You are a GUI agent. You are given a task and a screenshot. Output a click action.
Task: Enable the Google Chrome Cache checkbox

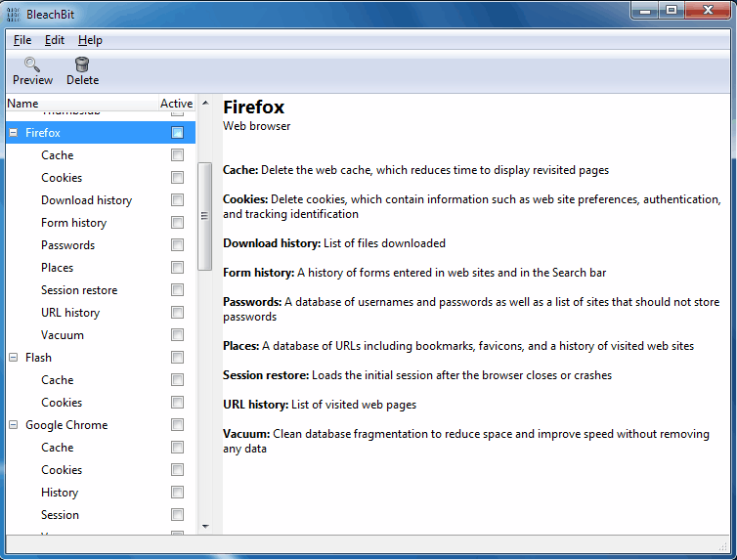click(177, 448)
